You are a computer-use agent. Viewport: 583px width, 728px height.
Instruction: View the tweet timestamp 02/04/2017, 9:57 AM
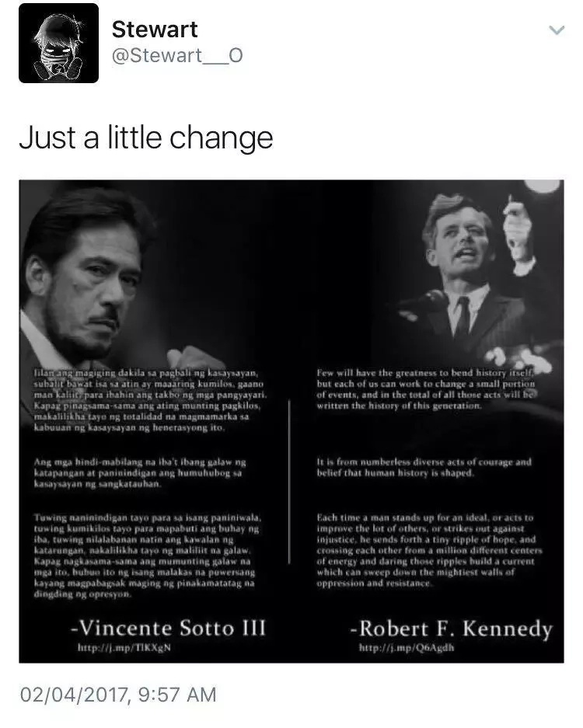click(118, 695)
